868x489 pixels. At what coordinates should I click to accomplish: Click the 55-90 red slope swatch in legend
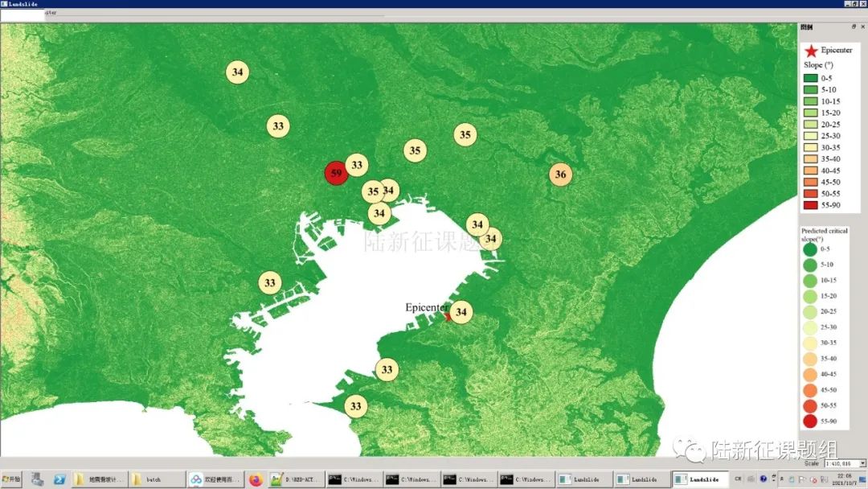click(x=810, y=205)
